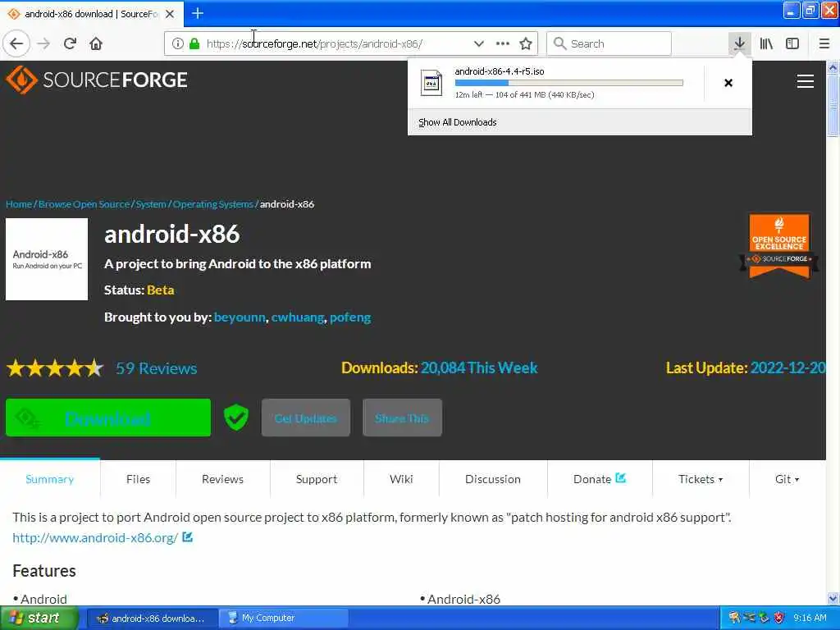Screen dimensions: 840x630
Task: Open the Support tab
Action: 317,479
